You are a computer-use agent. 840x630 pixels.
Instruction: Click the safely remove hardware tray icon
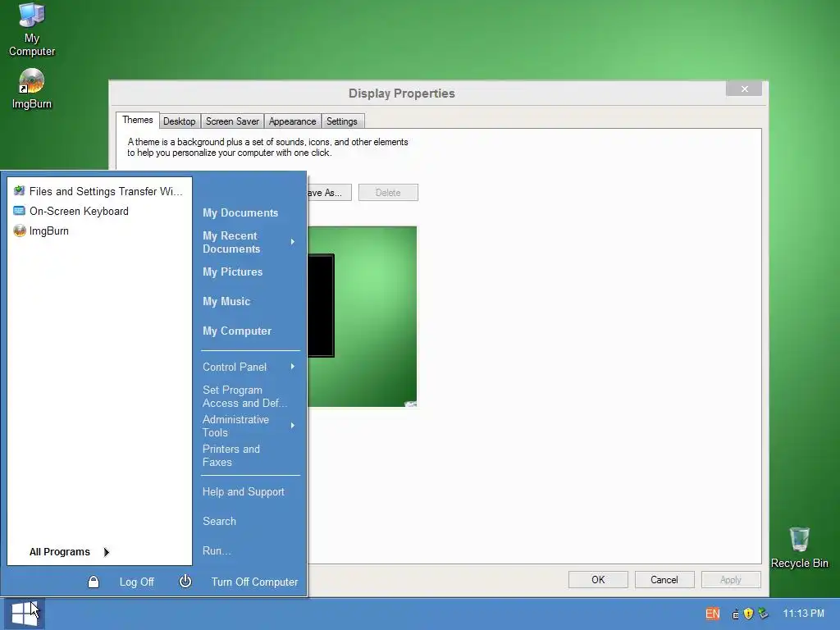pos(763,614)
